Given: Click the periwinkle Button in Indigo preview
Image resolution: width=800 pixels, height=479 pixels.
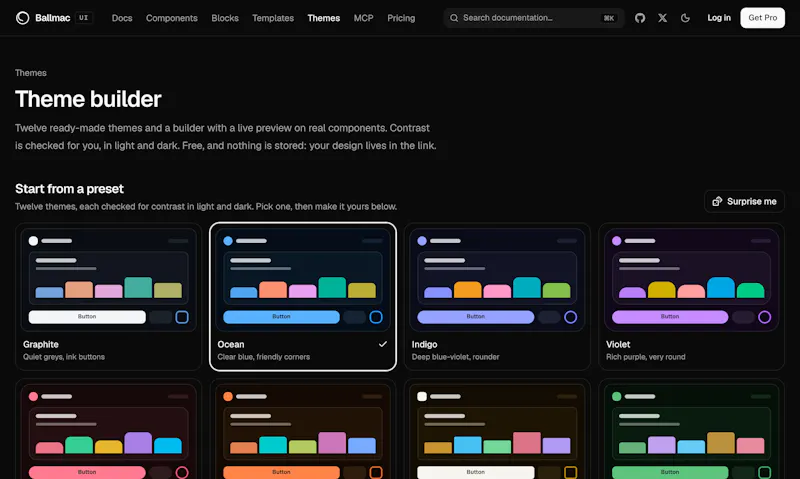Looking at the screenshot, I should point(476,317).
